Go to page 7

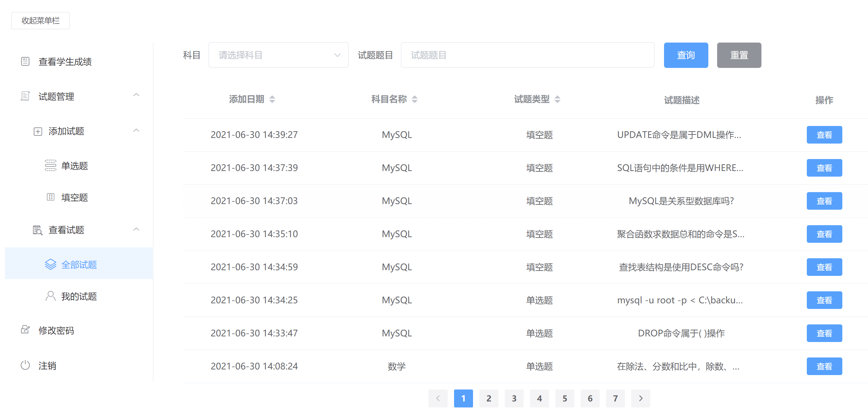[615, 398]
